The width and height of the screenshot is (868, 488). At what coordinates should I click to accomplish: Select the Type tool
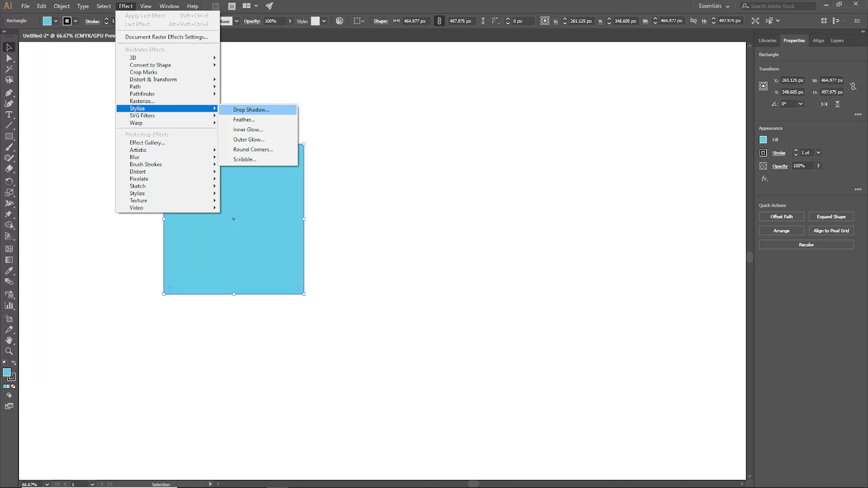pyautogui.click(x=9, y=114)
